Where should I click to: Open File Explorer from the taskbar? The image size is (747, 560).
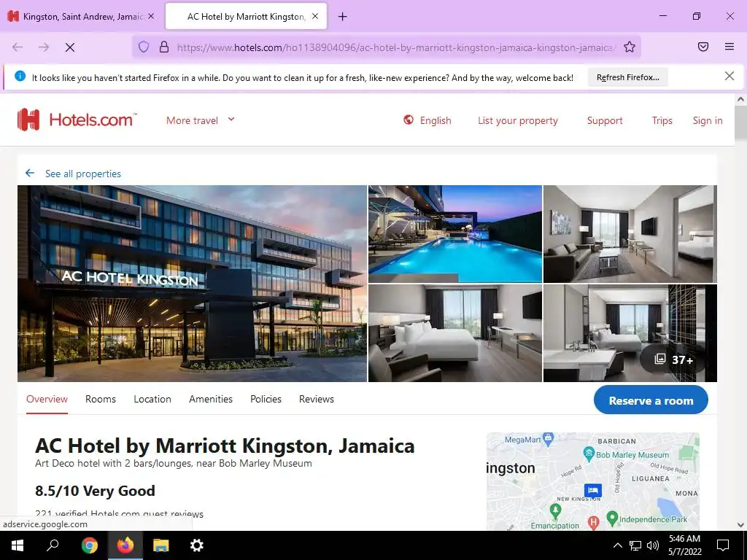(161, 545)
